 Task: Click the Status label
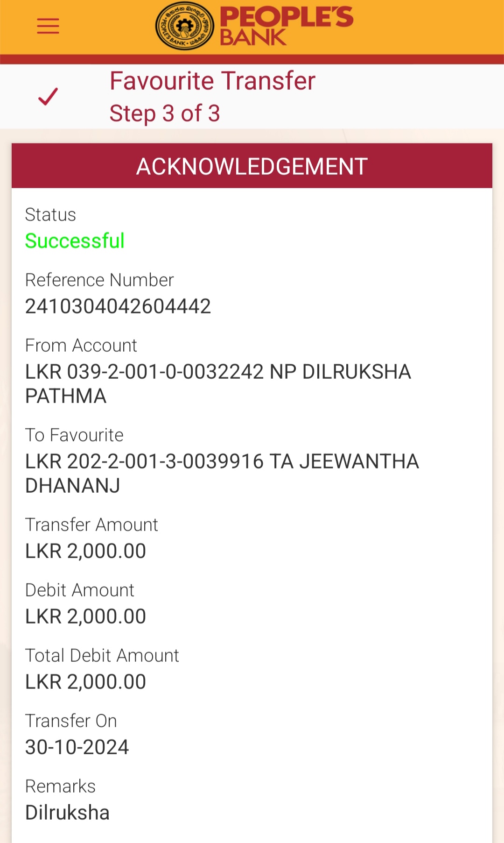pos(50,215)
